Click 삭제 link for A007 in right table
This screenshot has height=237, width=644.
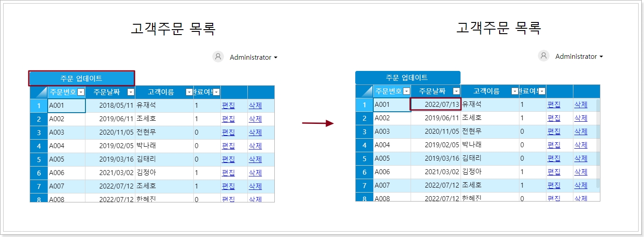point(581,185)
